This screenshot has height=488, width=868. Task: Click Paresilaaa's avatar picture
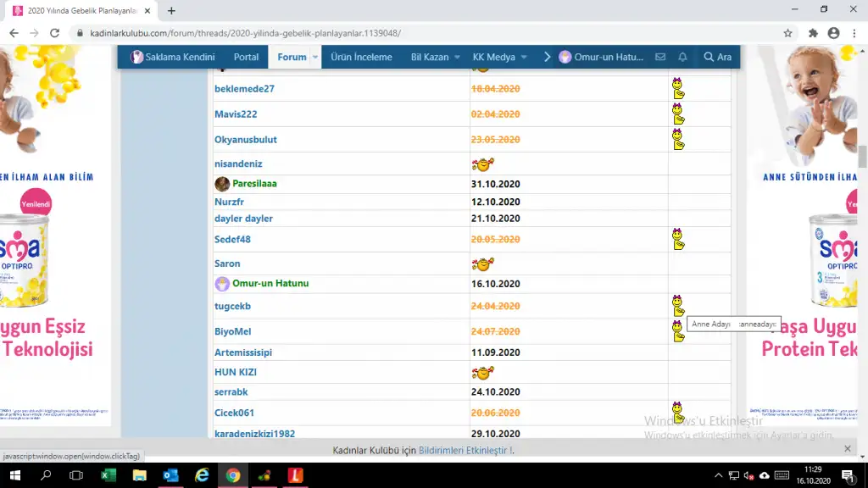pos(222,184)
